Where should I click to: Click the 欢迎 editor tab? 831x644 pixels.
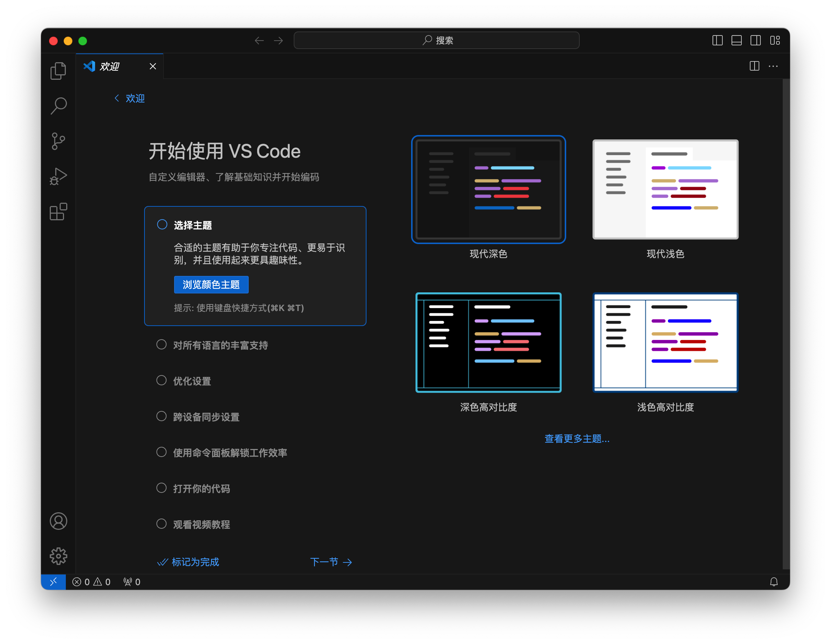coord(110,67)
